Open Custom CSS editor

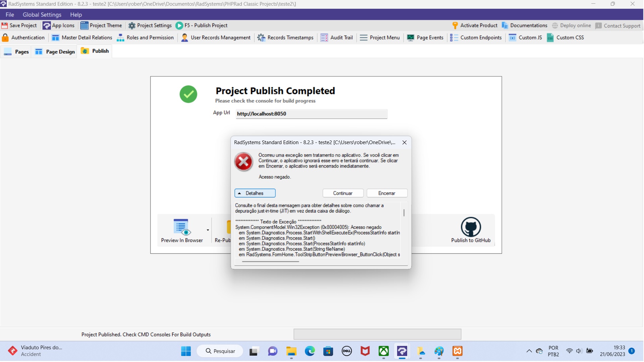click(x=566, y=38)
